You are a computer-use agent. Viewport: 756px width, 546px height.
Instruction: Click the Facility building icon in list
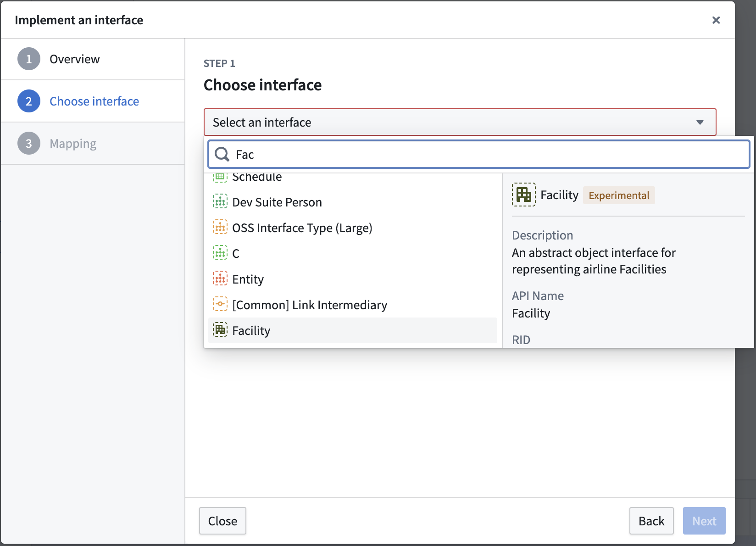(x=220, y=329)
